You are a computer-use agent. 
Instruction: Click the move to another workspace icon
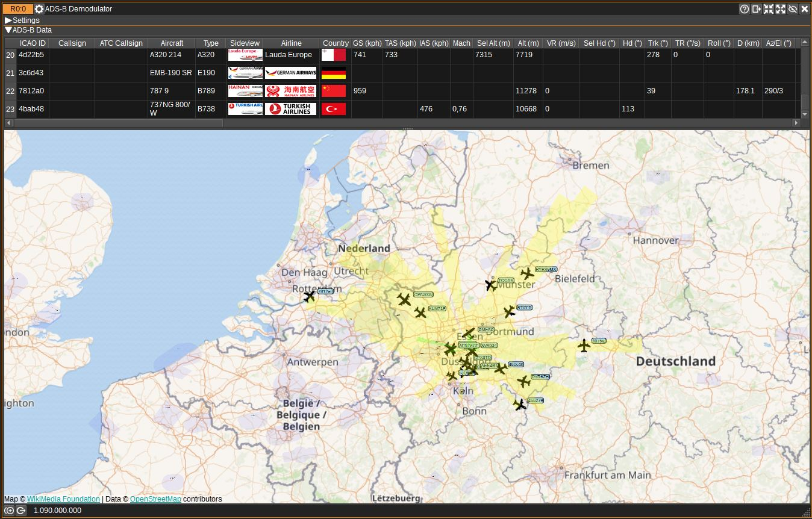click(x=757, y=9)
